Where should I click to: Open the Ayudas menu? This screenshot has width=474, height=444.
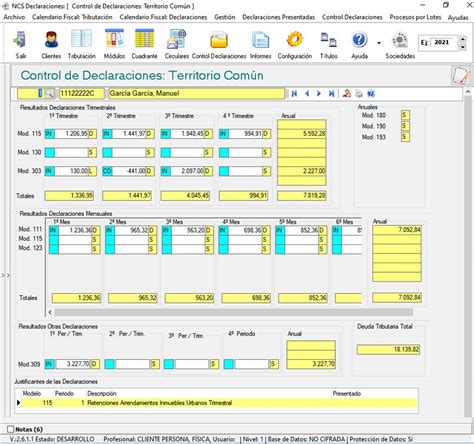click(x=458, y=17)
